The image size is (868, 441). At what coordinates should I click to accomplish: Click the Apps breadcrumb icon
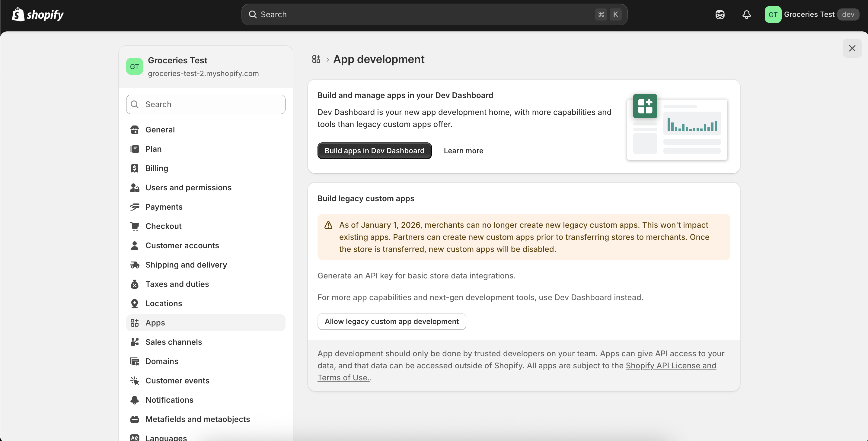316,59
